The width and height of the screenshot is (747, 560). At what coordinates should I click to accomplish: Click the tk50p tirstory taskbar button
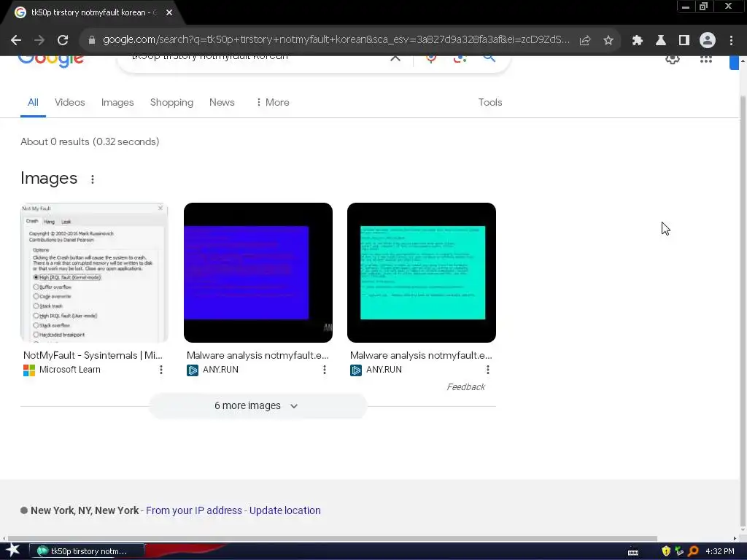[88, 551]
